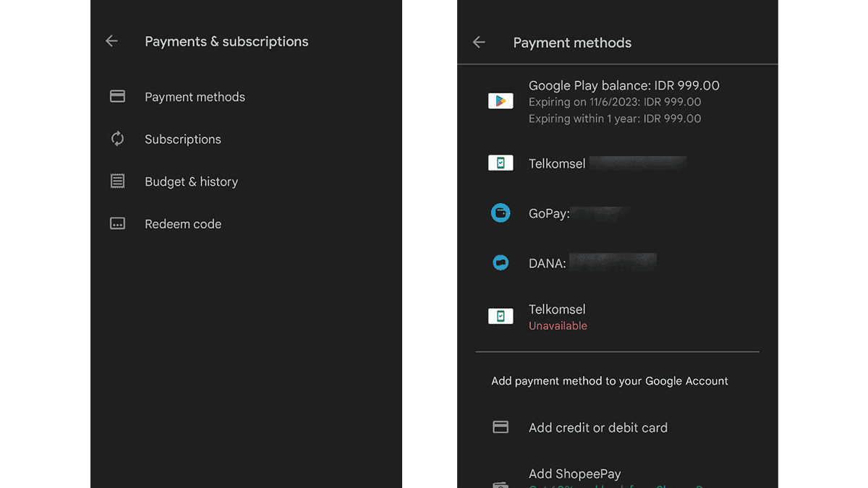Image resolution: width=868 pixels, height=488 pixels.
Task: Select Google Play balance IDR 999.00
Action: pyautogui.click(x=624, y=86)
